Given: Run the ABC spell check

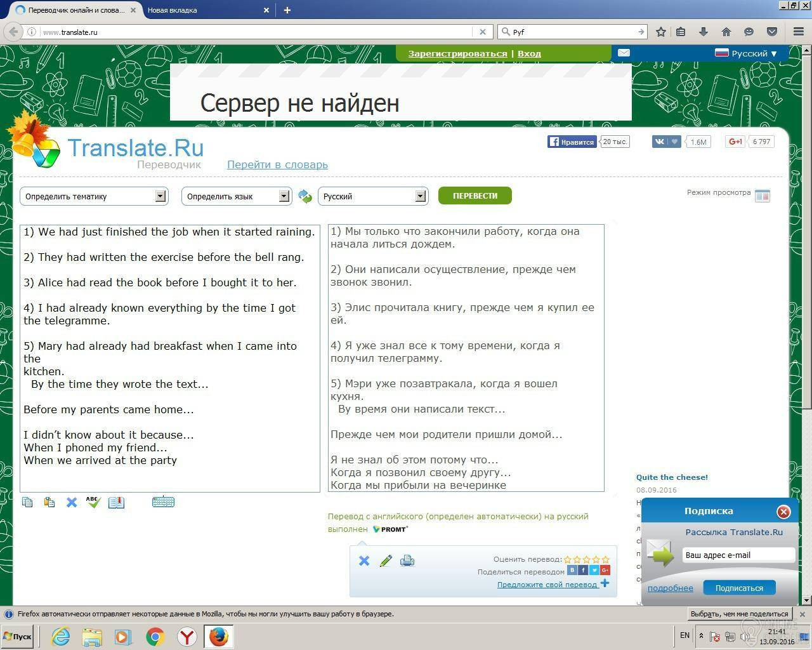Looking at the screenshot, I should click(93, 502).
